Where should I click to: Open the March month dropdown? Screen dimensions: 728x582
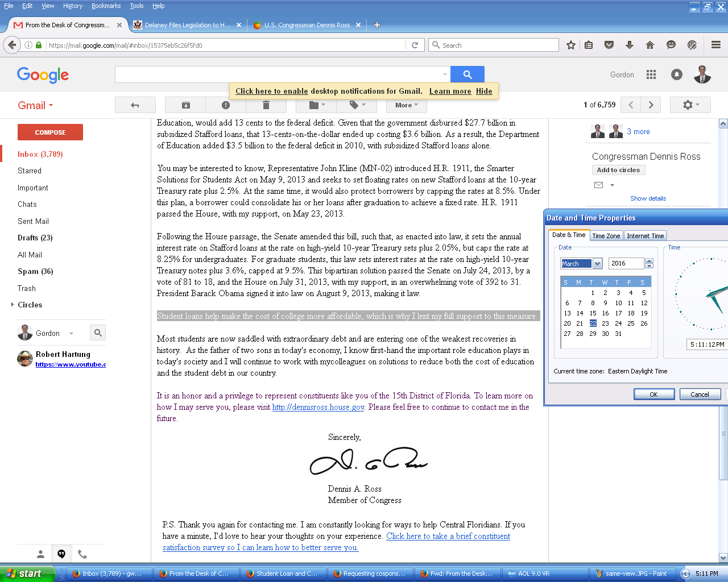point(597,263)
